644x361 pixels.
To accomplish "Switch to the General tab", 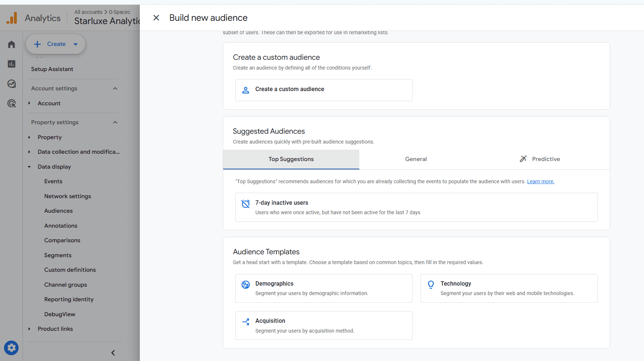I will [416, 159].
